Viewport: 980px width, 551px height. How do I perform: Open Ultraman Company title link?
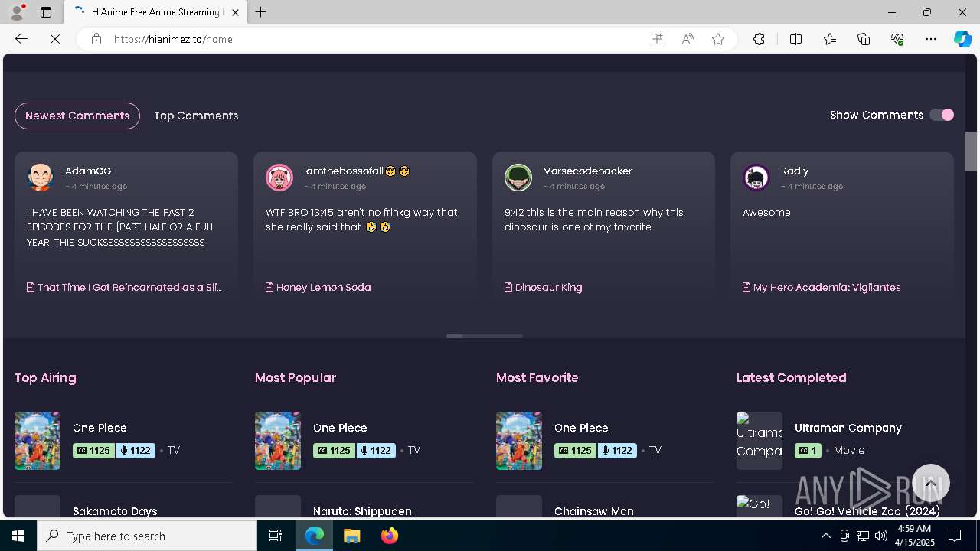click(848, 428)
